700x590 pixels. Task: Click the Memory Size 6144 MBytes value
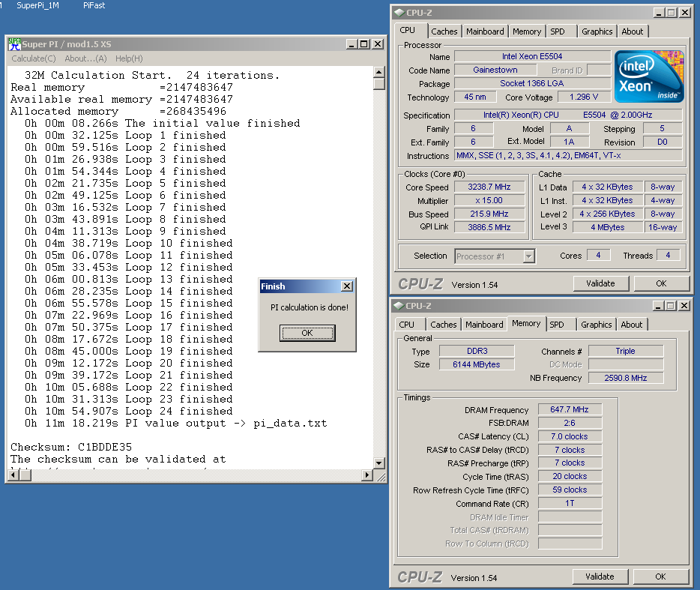[x=477, y=364]
